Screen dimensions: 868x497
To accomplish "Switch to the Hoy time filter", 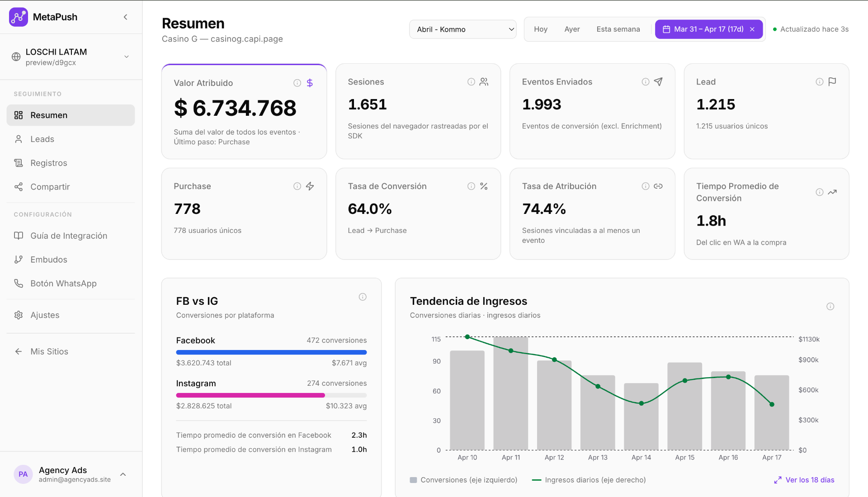I will pyautogui.click(x=540, y=29).
